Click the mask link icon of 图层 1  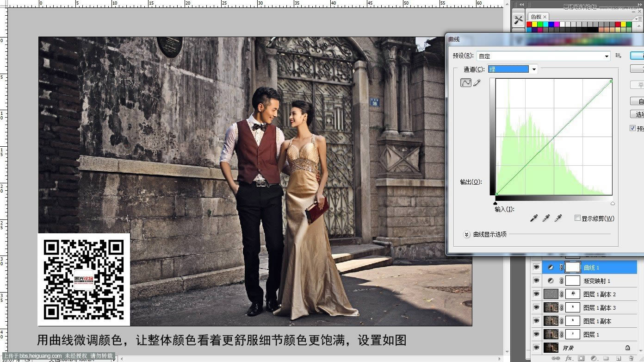click(x=562, y=334)
